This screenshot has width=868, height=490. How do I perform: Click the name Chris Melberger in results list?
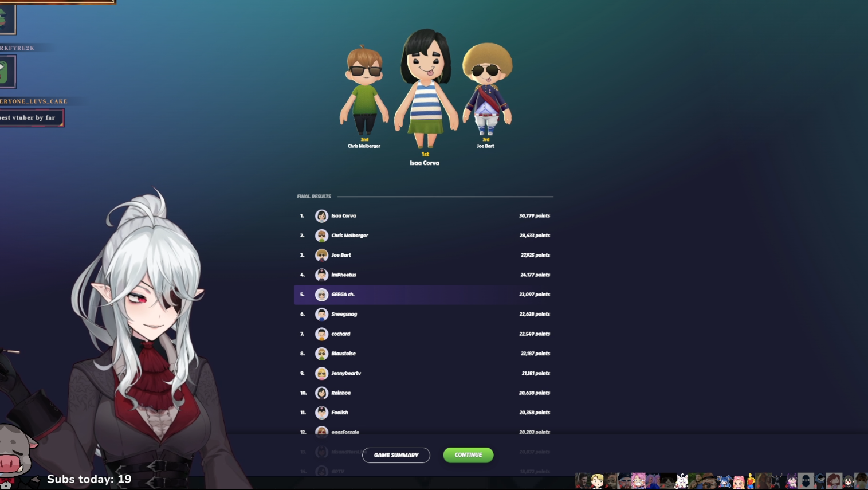click(349, 236)
